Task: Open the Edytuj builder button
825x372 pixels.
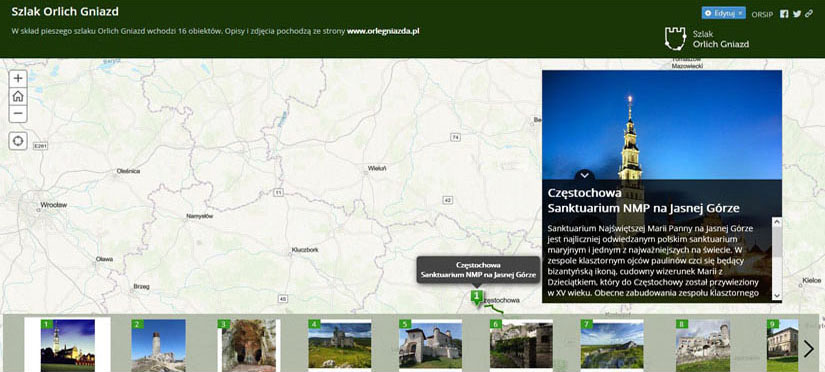Action: [723, 13]
